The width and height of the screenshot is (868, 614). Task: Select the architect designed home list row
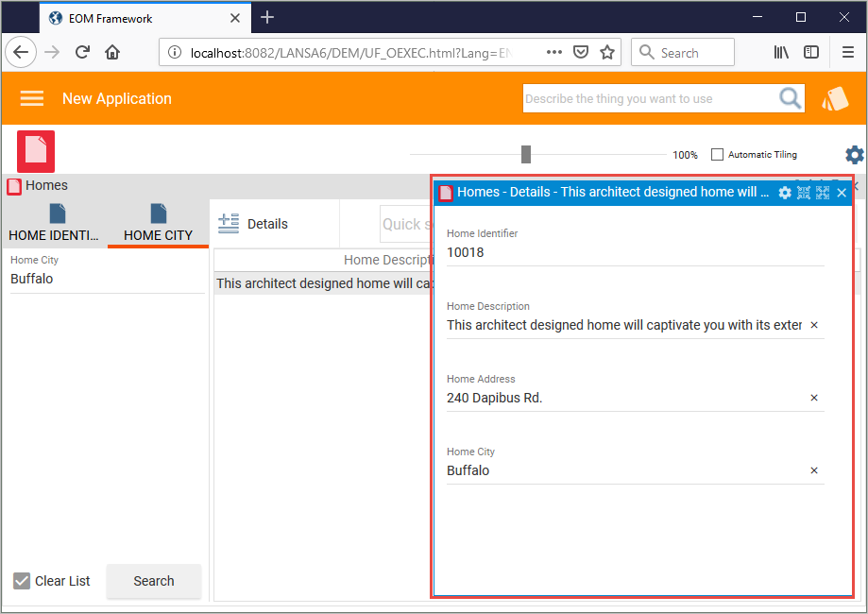(x=321, y=283)
